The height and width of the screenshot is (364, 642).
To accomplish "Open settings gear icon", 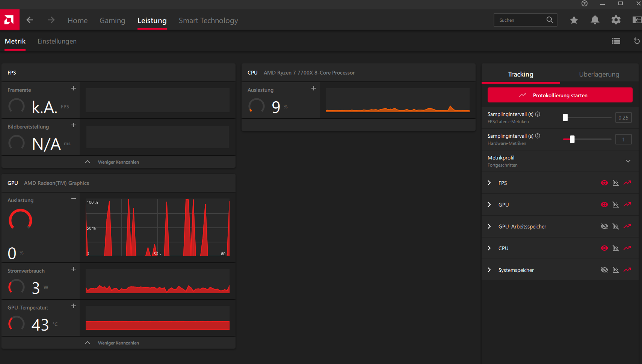I will [616, 20].
